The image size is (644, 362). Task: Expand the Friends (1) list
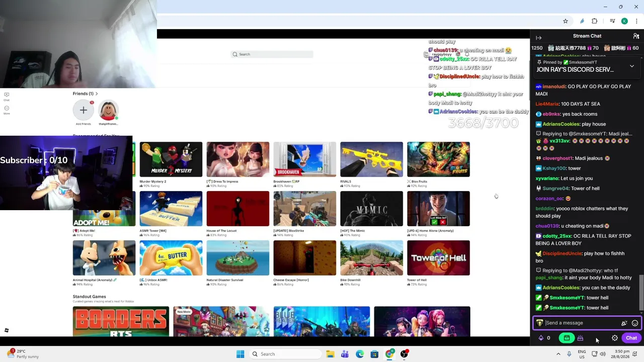click(85, 94)
